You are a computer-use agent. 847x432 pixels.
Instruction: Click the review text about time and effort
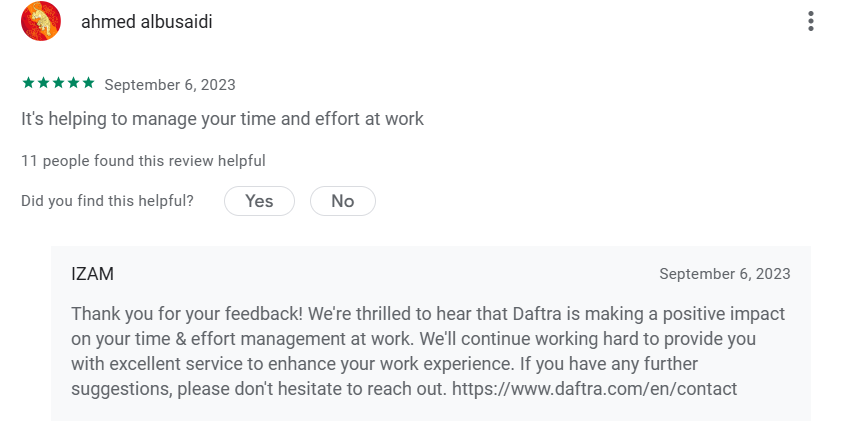pyautogui.click(x=222, y=119)
